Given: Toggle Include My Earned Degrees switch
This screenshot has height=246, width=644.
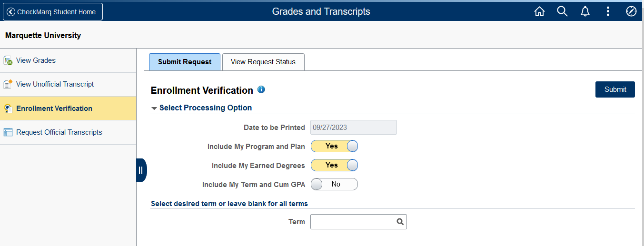Looking at the screenshot, I should tap(334, 165).
